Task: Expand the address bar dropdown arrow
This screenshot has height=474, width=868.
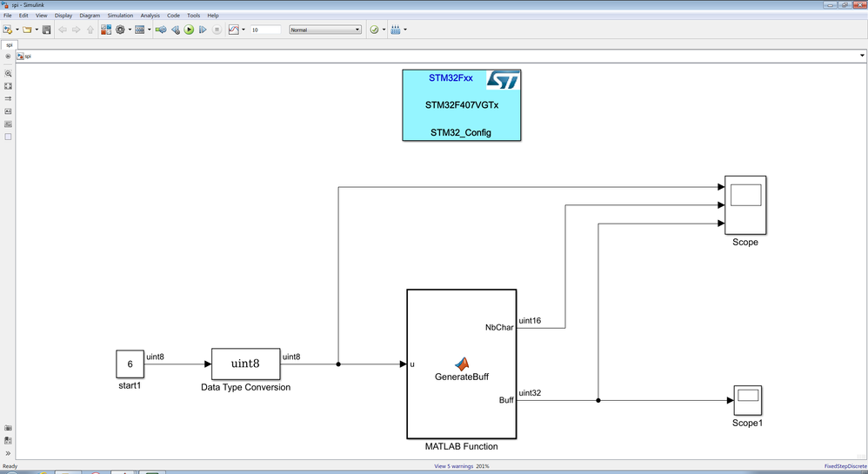Action: click(862, 56)
